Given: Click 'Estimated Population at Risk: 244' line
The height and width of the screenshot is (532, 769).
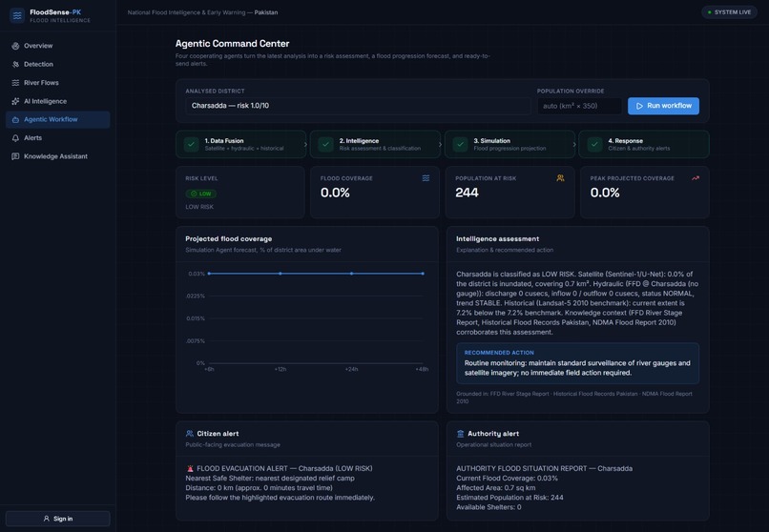Looking at the screenshot, I should coord(509,498).
